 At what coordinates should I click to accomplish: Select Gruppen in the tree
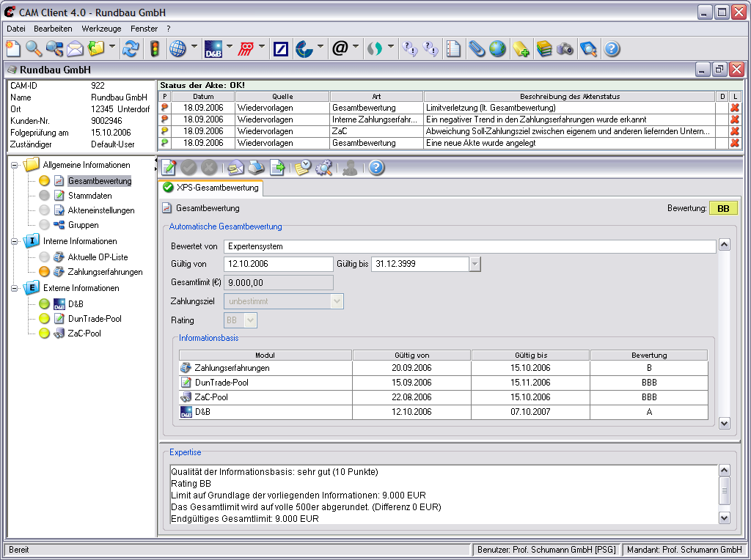84,225
